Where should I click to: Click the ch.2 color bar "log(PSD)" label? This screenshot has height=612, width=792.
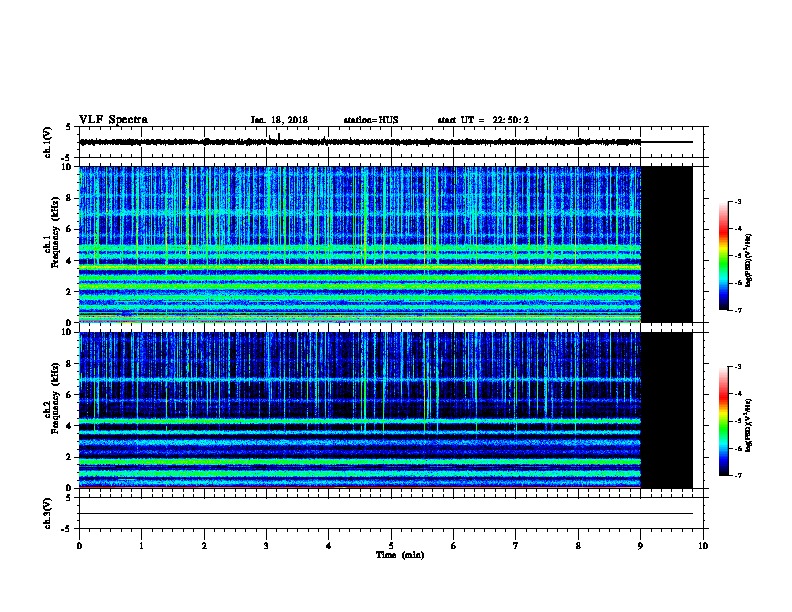tap(748, 426)
